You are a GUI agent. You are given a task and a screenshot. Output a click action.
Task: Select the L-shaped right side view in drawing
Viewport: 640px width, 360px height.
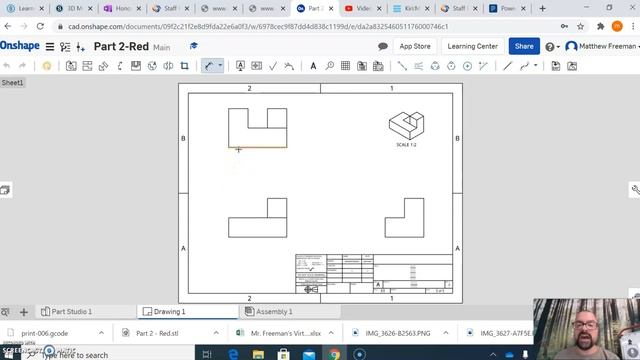point(404,218)
